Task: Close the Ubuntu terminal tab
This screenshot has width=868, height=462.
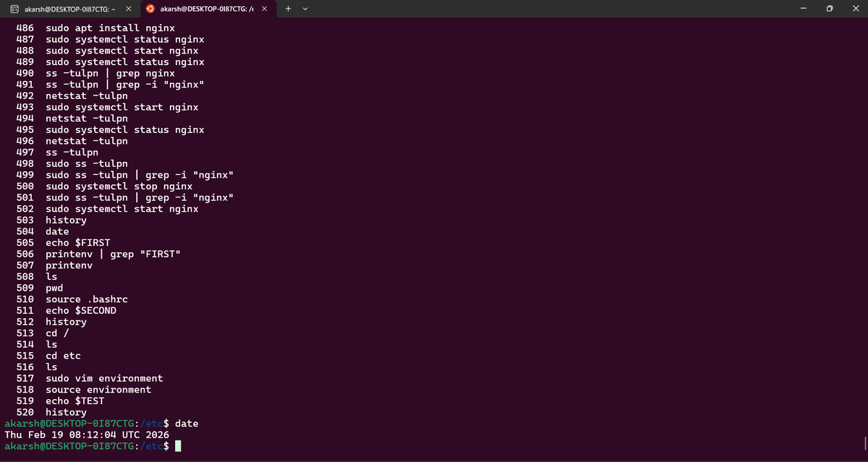Action: (x=264, y=9)
